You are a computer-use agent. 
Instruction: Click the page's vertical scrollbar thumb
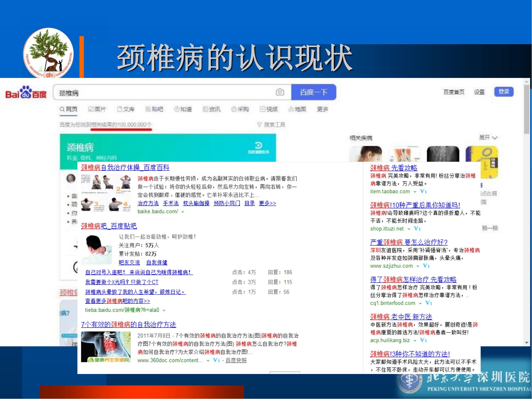point(526,109)
